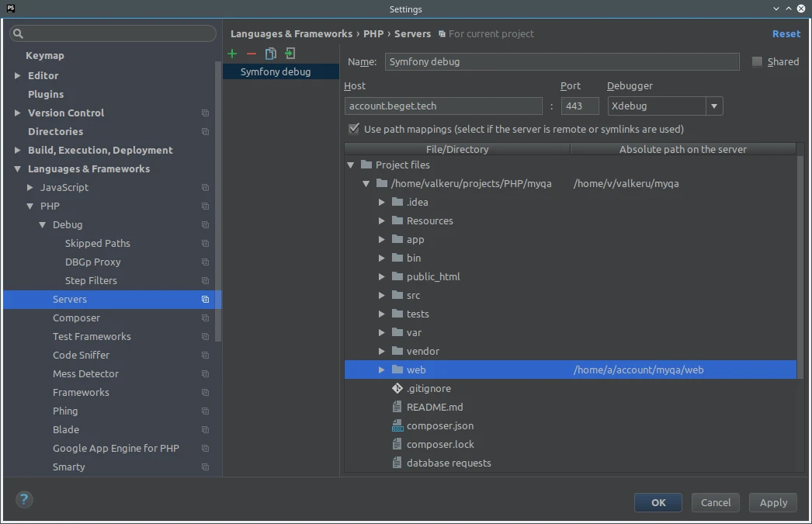Toggle the Use path mappings checkbox
The image size is (812, 524).
(x=354, y=129)
